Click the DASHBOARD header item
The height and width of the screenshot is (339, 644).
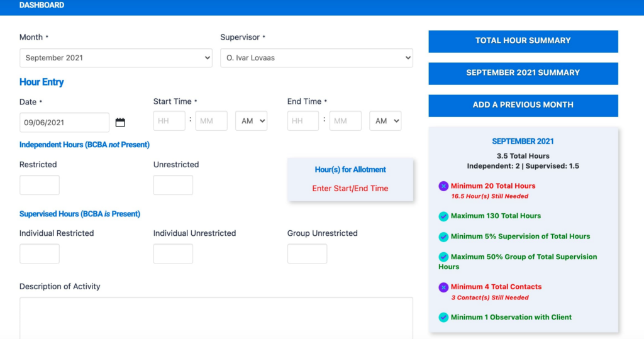pyautogui.click(x=42, y=6)
